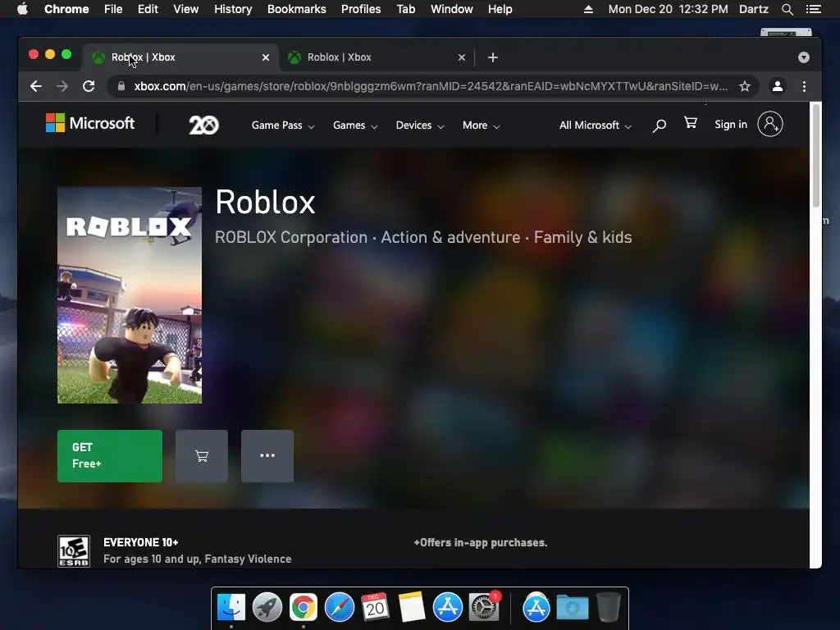Click the ROBLOX Corporation publisher text
Viewport: 840px width, 630px height.
[x=291, y=237]
